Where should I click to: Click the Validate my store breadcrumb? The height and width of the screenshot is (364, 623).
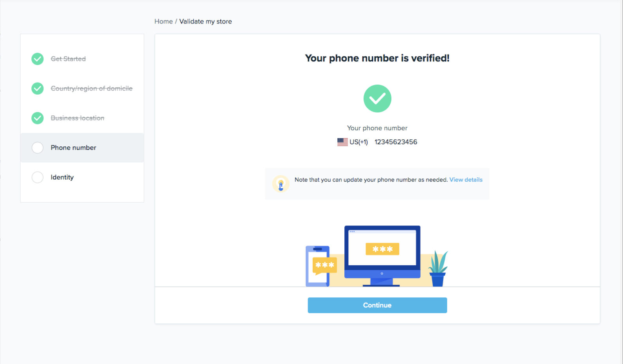[205, 22]
